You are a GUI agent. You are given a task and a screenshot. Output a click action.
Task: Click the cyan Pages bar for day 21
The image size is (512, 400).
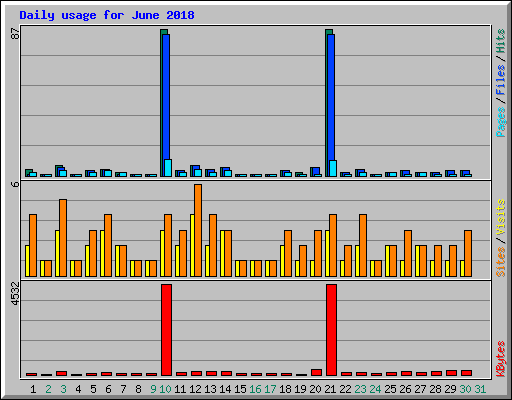(x=333, y=168)
